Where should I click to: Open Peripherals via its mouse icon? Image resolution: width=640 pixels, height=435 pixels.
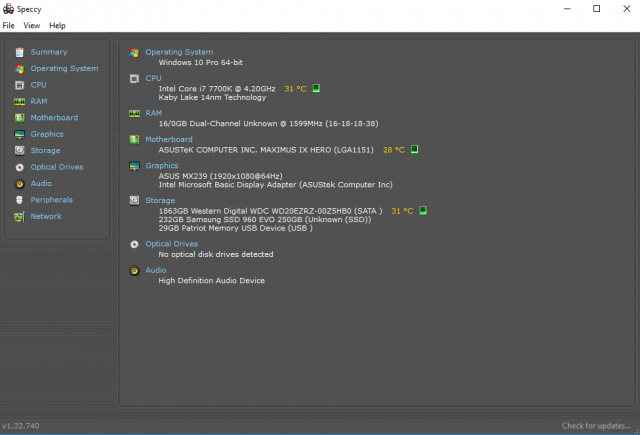click(19, 200)
